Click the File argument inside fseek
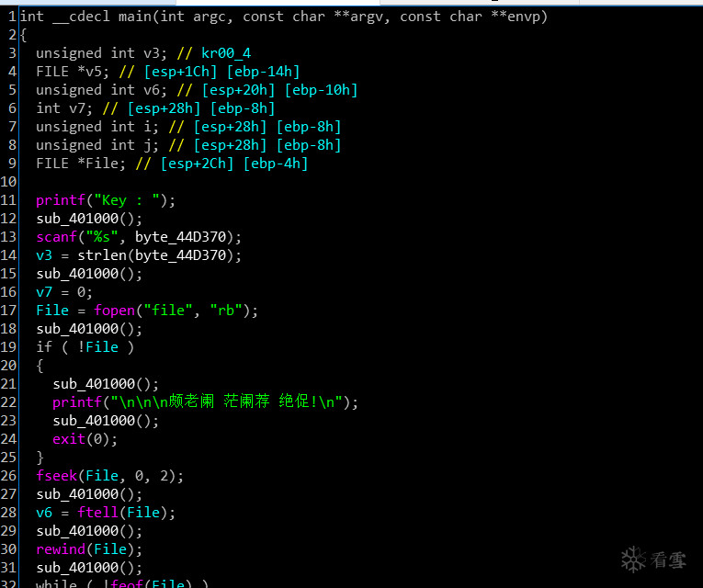 click(102, 476)
